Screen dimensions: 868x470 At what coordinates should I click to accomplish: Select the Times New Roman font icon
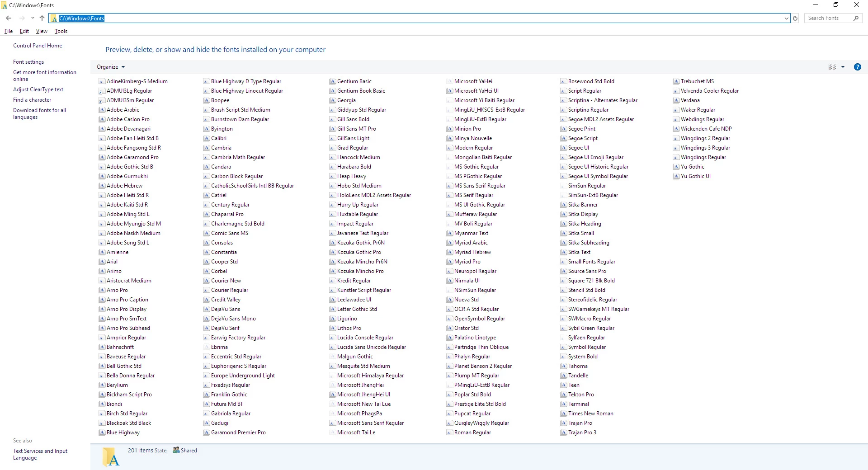click(x=564, y=414)
